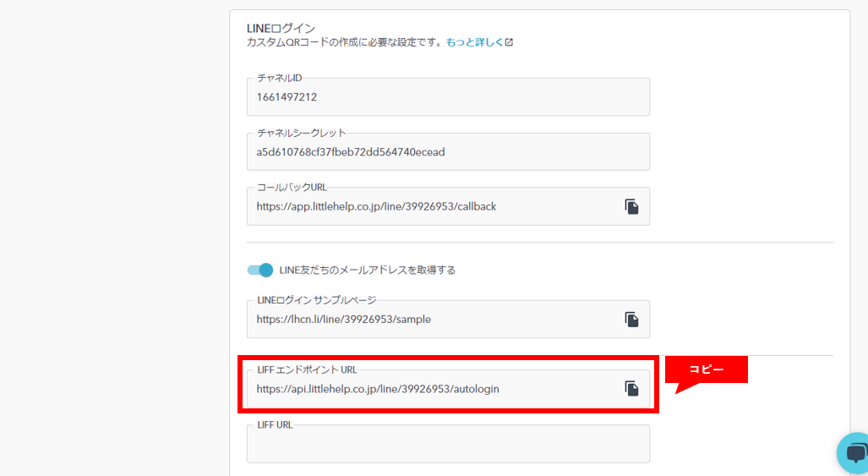Click the empty LIFF URL field

pos(448,445)
